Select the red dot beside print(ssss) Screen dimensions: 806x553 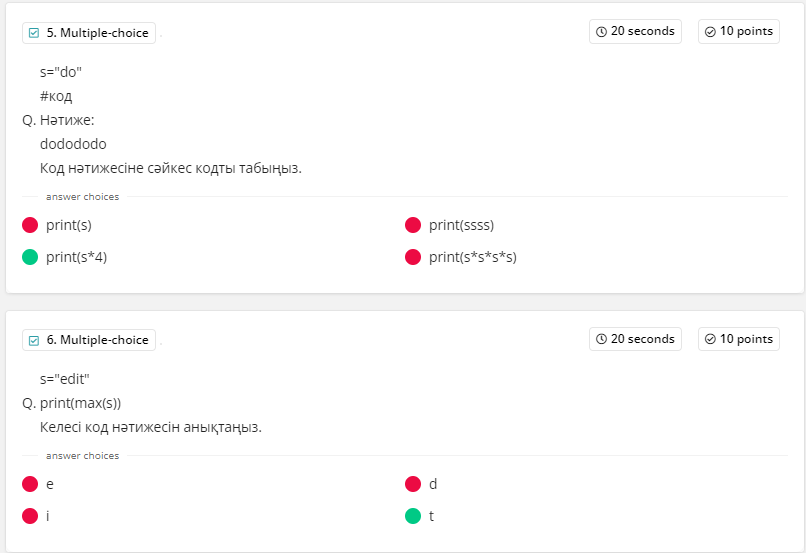pos(413,225)
